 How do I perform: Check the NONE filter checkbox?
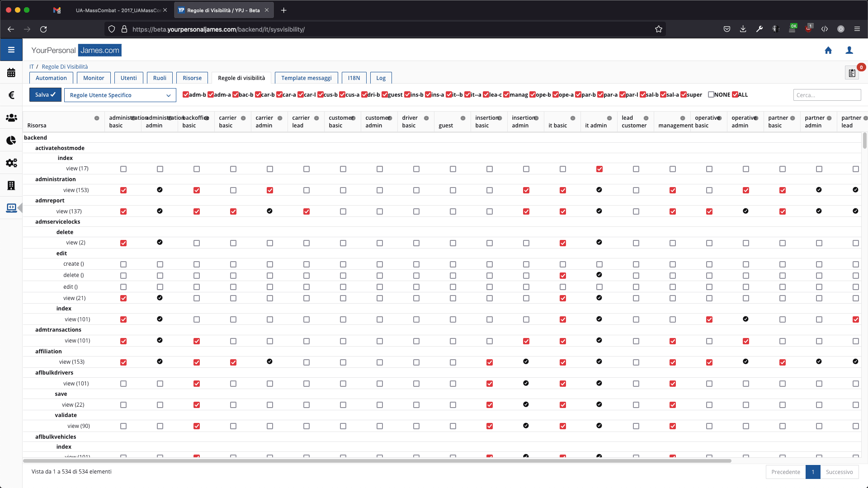711,95
